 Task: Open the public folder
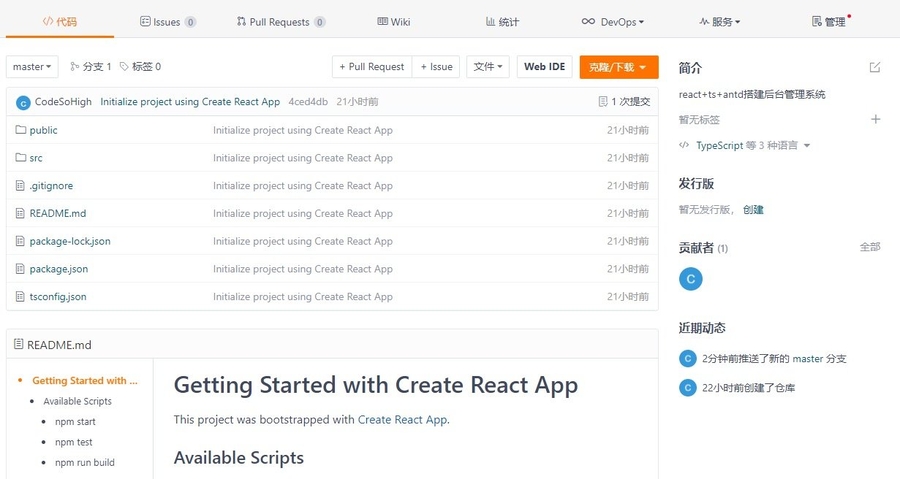(43, 130)
